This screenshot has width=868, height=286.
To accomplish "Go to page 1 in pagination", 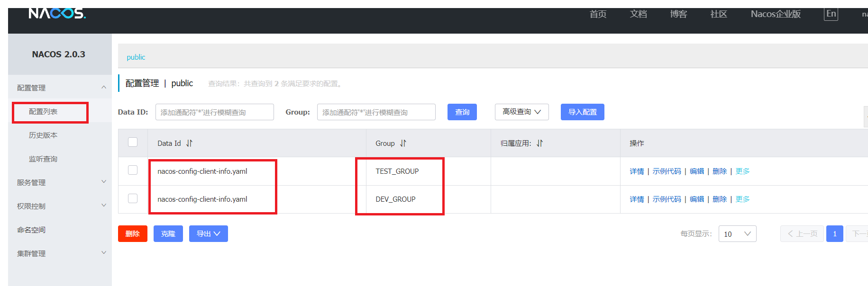I will pos(835,233).
